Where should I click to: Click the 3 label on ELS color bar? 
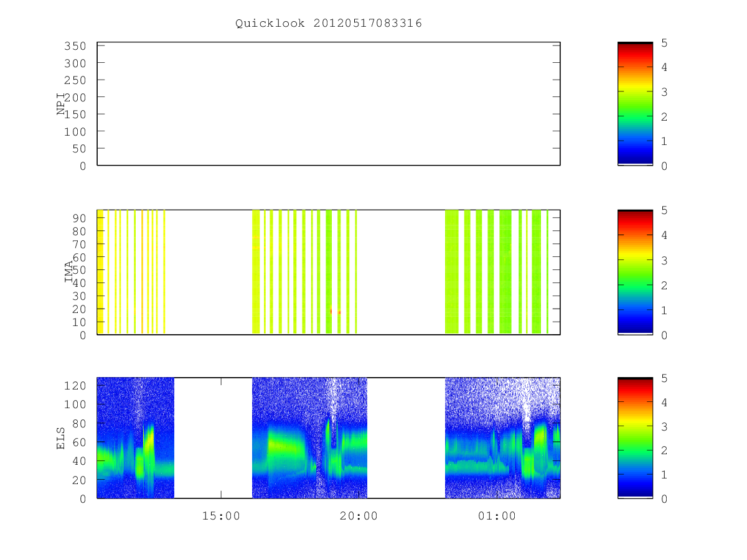tap(664, 426)
